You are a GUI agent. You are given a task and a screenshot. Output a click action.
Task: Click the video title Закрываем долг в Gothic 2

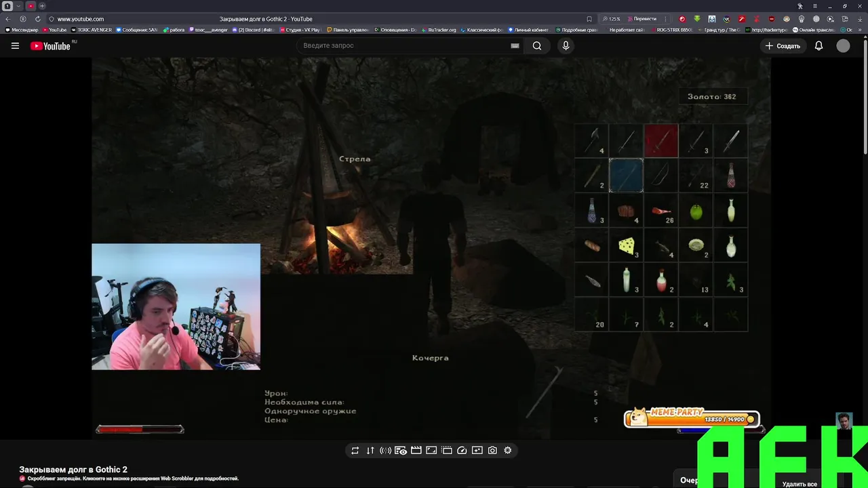pos(73,470)
